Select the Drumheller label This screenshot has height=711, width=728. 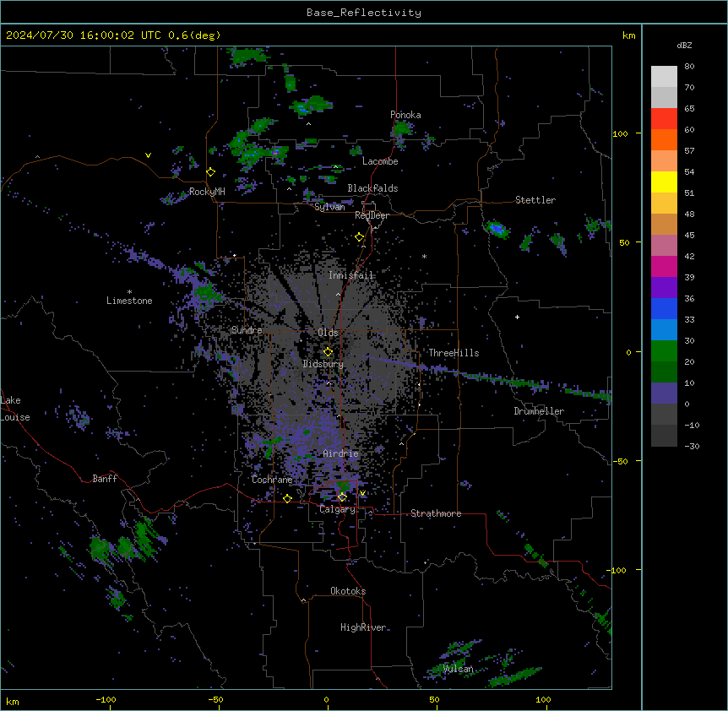pos(539,411)
